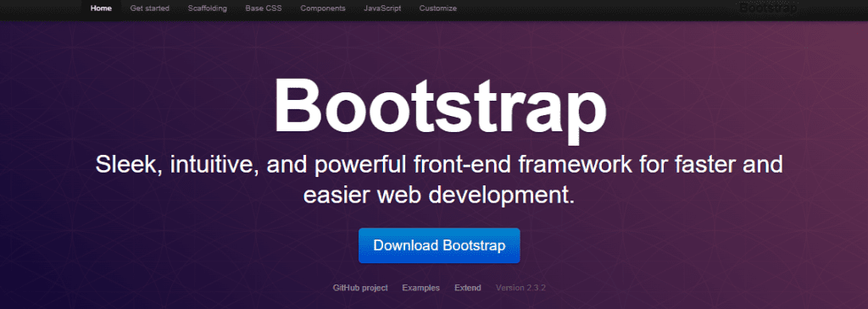Screen dimensions: 868x309
Task: Open the Customize page
Action: (x=438, y=8)
